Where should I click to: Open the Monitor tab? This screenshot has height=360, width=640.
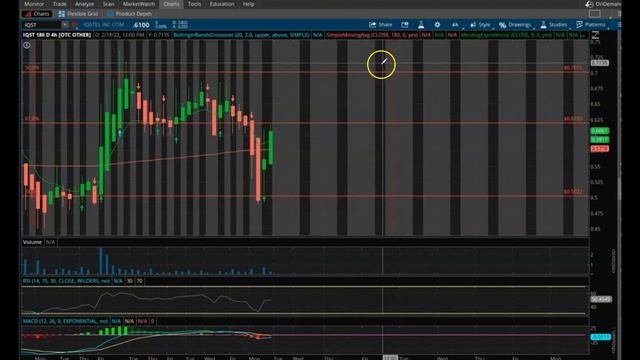tap(34, 4)
